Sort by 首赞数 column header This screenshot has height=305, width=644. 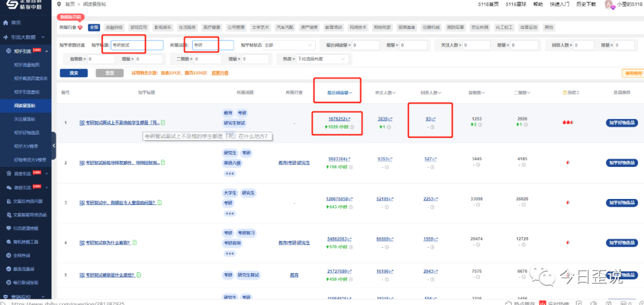pyautogui.click(x=476, y=93)
